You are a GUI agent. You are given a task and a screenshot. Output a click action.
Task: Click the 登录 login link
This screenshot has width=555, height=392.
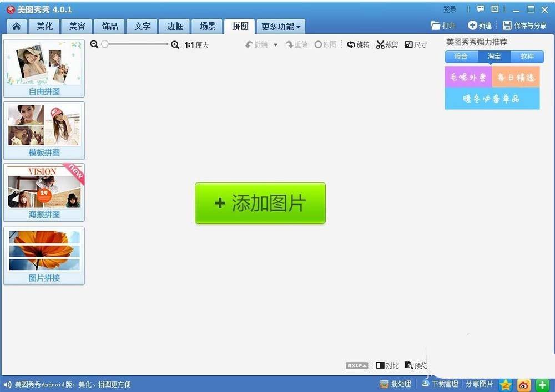(450, 9)
